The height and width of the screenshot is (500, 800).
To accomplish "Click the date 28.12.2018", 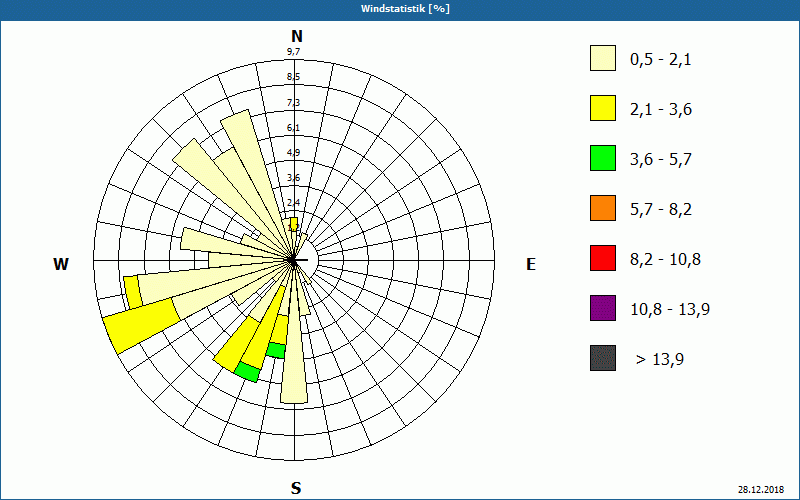I will click(760, 489).
